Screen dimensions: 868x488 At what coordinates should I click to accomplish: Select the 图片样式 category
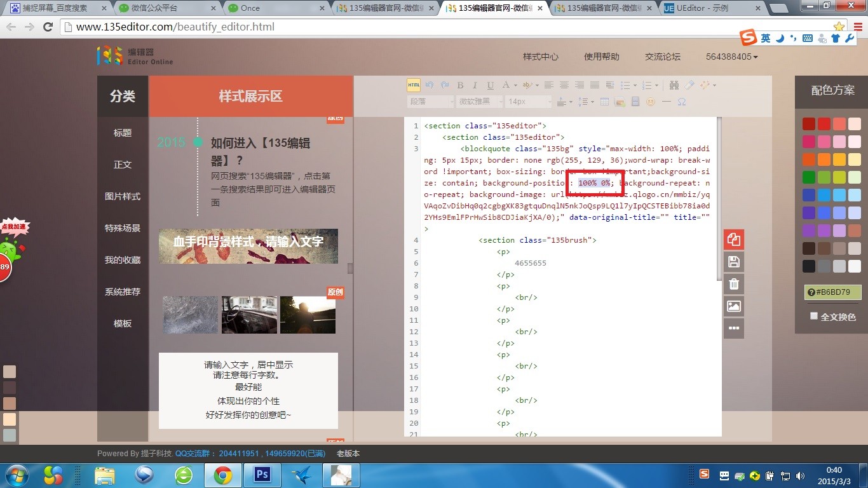click(123, 196)
